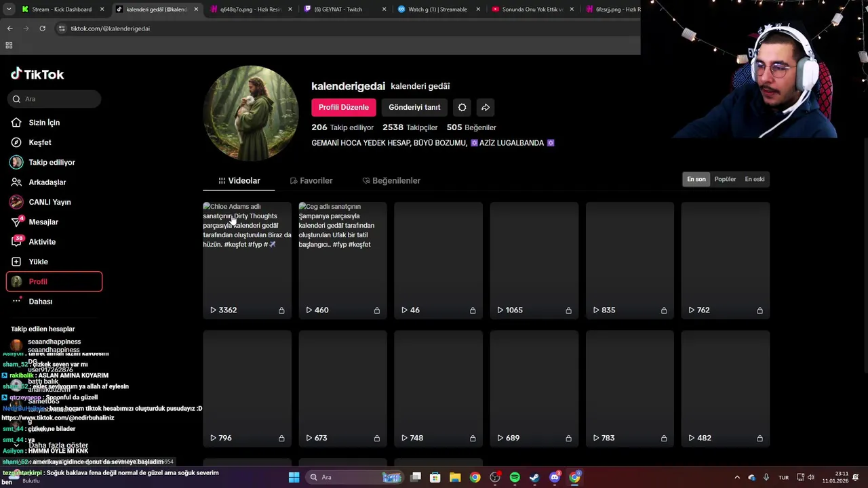The height and width of the screenshot is (488, 868).
Task: Show hidden system tray icons
Action: point(737,477)
